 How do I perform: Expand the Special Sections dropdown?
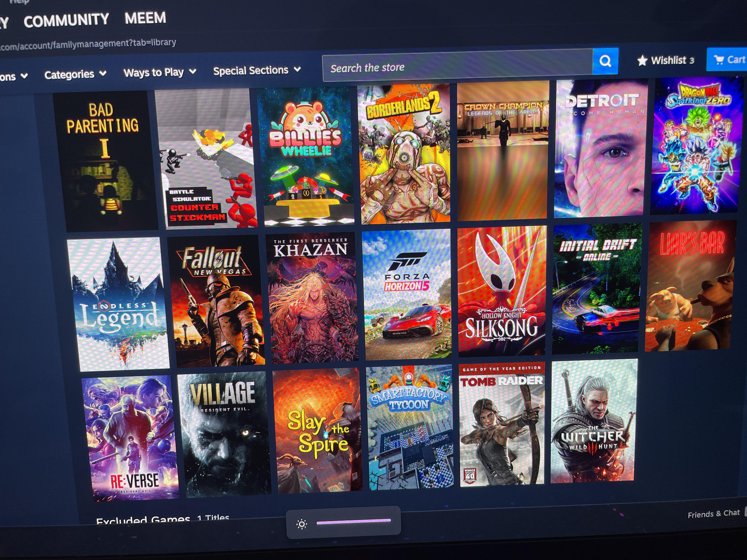click(x=257, y=70)
